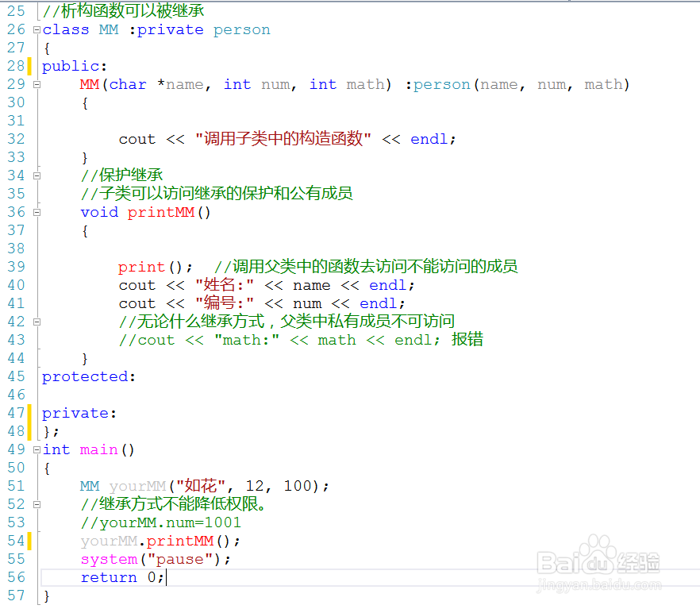Collapse the MM constructor fold marker on line 29

(x=37, y=84)
